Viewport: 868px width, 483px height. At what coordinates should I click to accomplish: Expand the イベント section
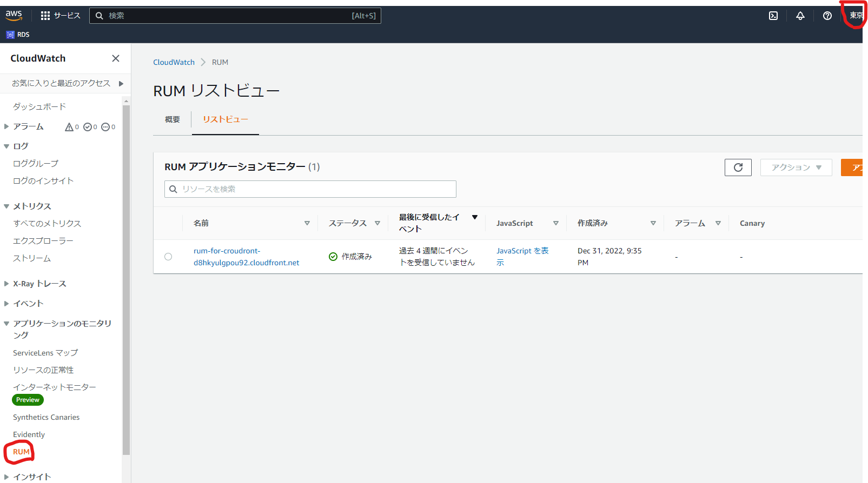[x=6, y=303]
